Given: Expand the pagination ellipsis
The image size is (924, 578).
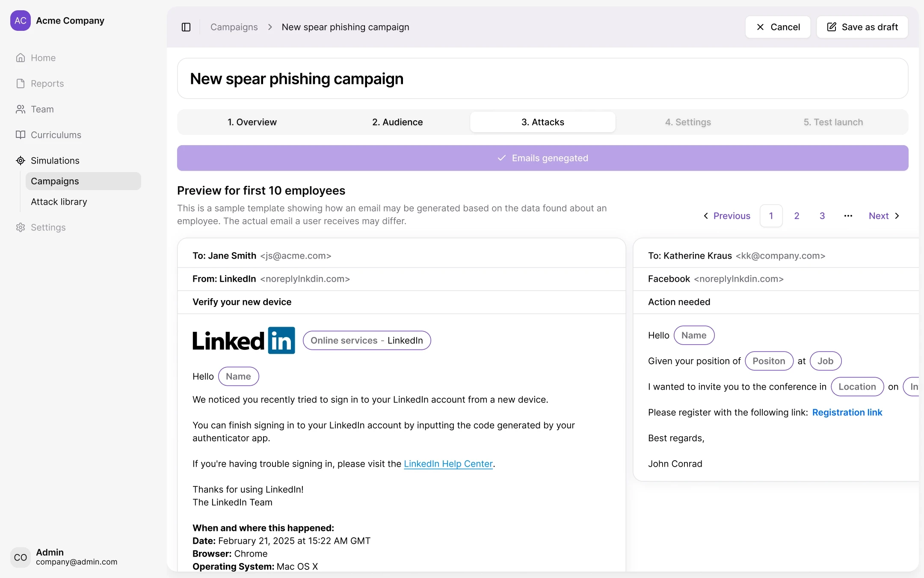Looking at the screenshot, I should pyautogui.click(x=848, y=216).
